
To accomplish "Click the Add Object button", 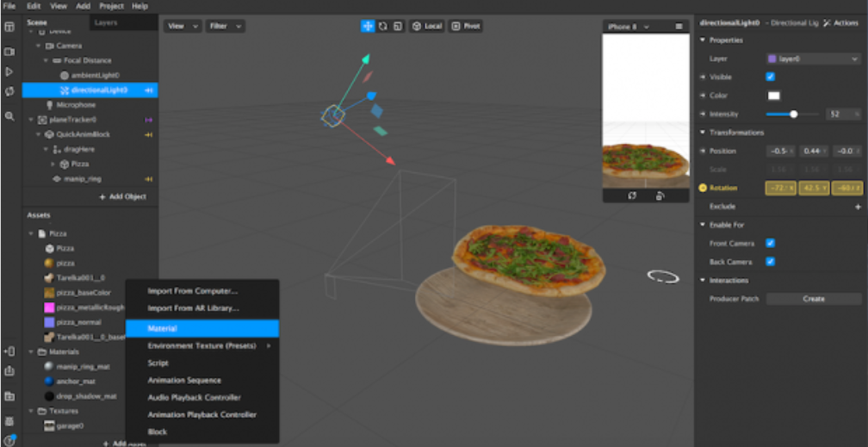I will click(123, 196).
